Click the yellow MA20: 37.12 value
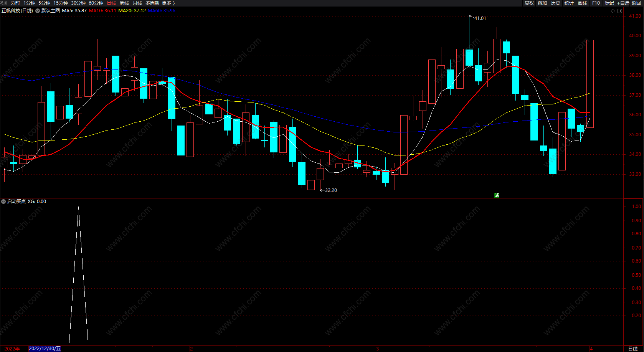 pyautogui.click(x=132, y=11)
